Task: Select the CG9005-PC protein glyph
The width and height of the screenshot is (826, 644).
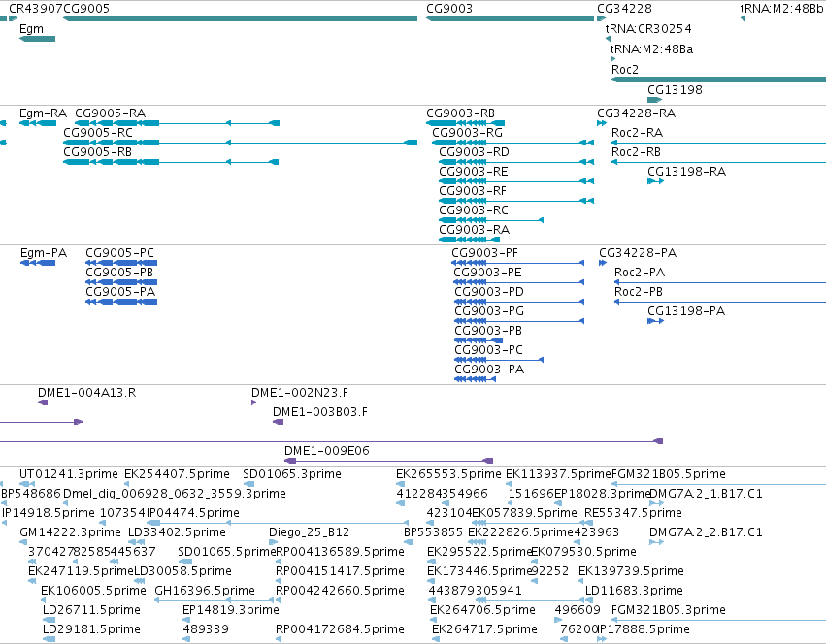Action: click(121, 263)
